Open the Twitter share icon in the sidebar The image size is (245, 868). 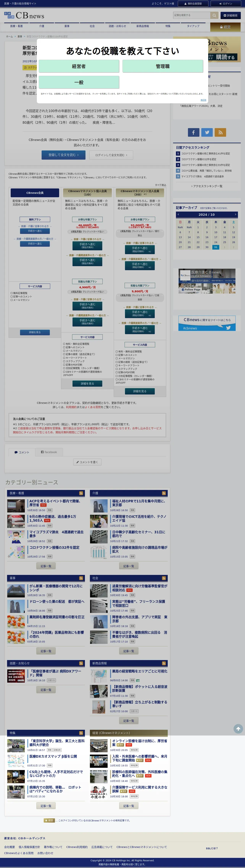point(207,133)
